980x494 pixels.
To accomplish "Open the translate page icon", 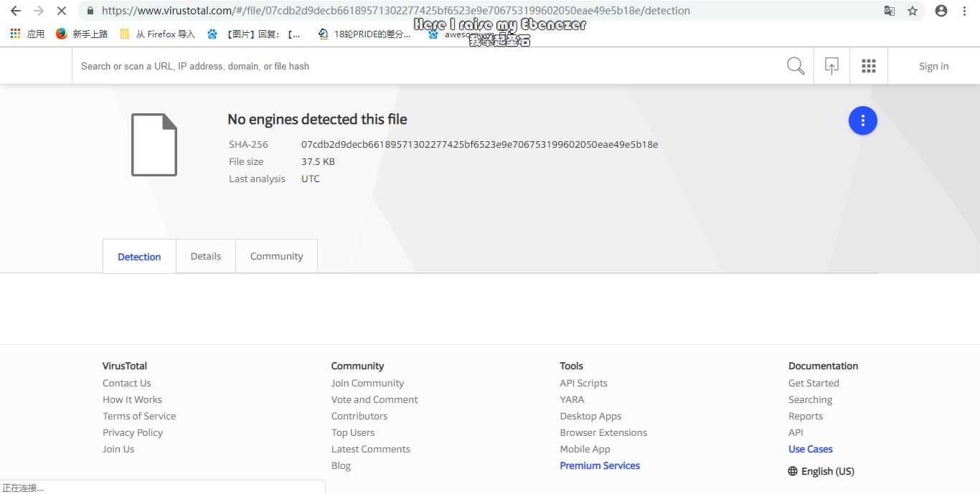I will [x=890, y=11].
